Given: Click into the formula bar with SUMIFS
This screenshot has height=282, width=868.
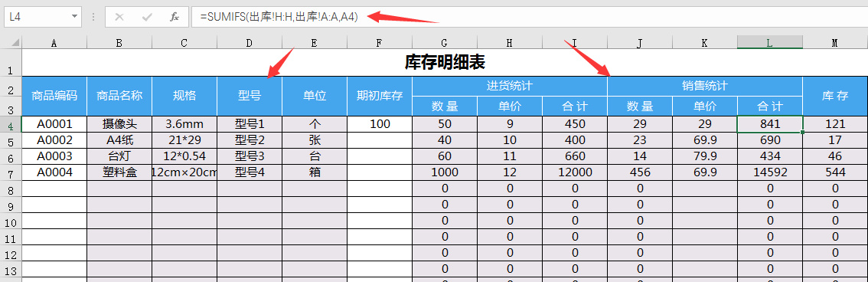Looking at the screenshot, I should 529,17.
